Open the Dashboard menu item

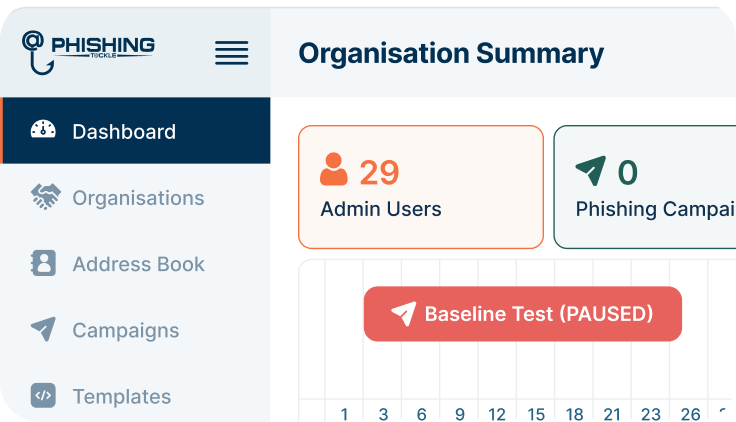click(135, 130)
